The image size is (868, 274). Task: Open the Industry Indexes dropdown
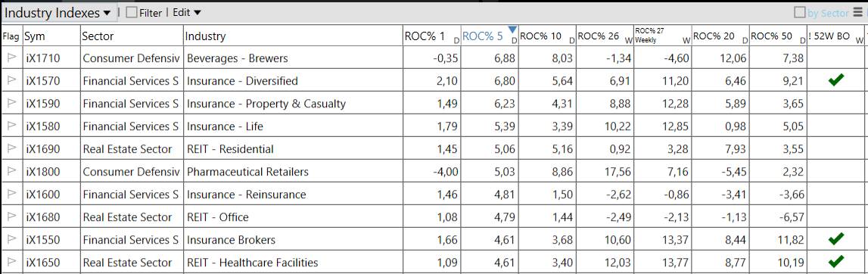tap(59, 13)
